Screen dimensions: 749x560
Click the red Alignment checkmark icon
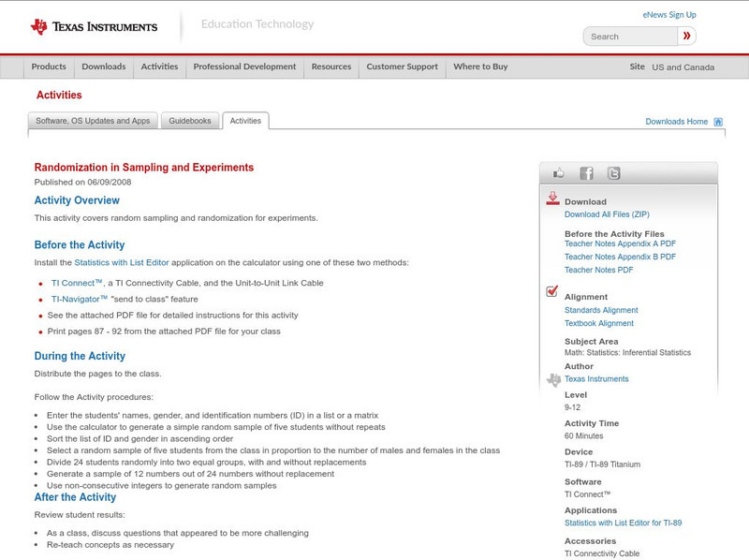552,290
